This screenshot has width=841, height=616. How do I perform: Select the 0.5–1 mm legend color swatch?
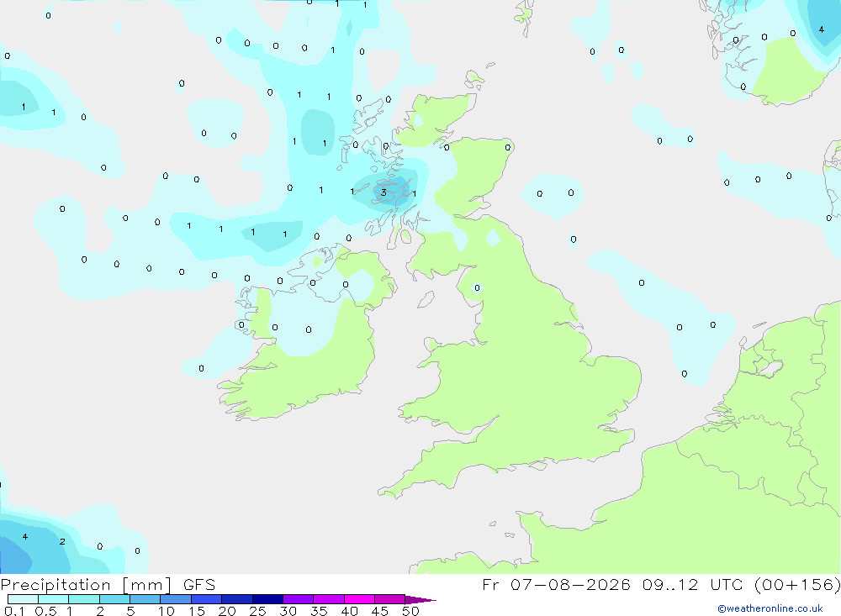pyautogui.click(x=53, y=599)
